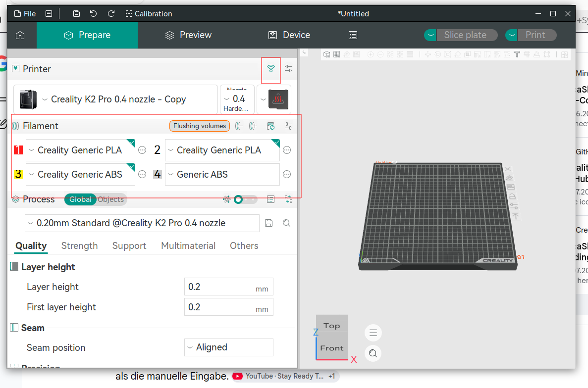Open the 0.4 nozzle dropdown
Viewport: 588px width, 388px height.
pos(237,99)
